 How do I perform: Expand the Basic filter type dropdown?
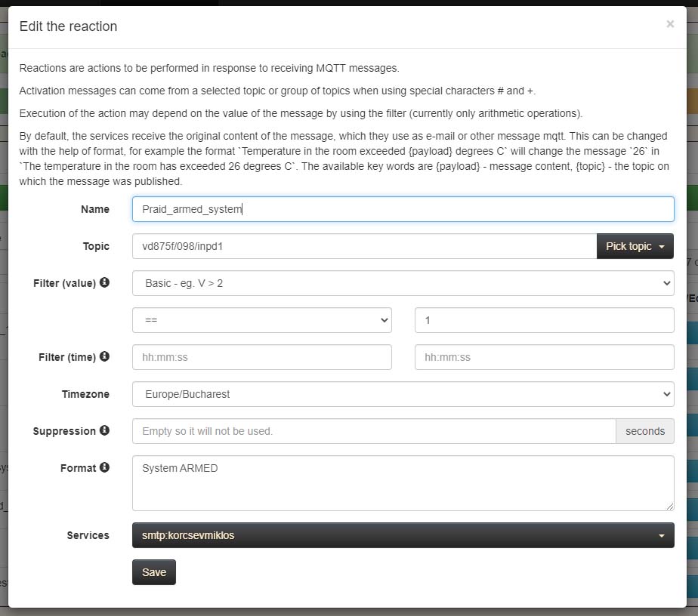pyautogui.click(x=403, y=283)
